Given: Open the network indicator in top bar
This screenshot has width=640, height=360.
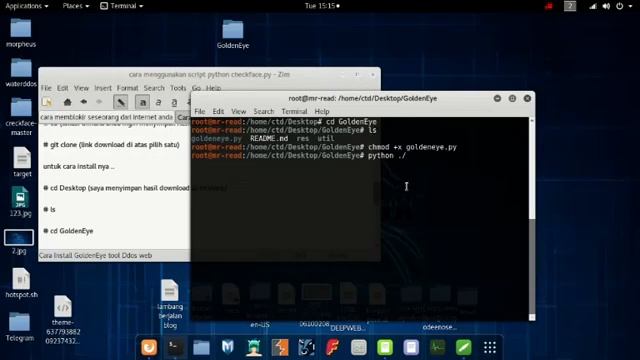Looking at the screenshot, I should (x=593, y=6).
